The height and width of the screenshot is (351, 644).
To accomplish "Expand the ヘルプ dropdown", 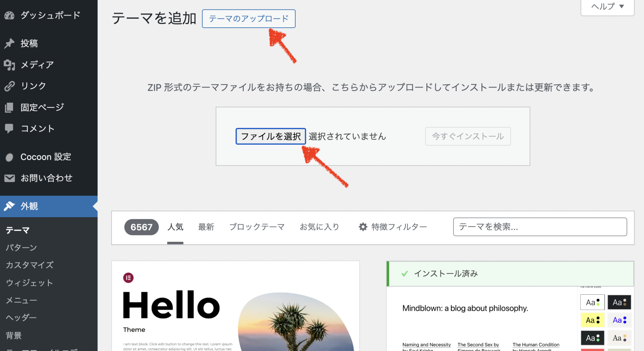I will tap(607, 6).
